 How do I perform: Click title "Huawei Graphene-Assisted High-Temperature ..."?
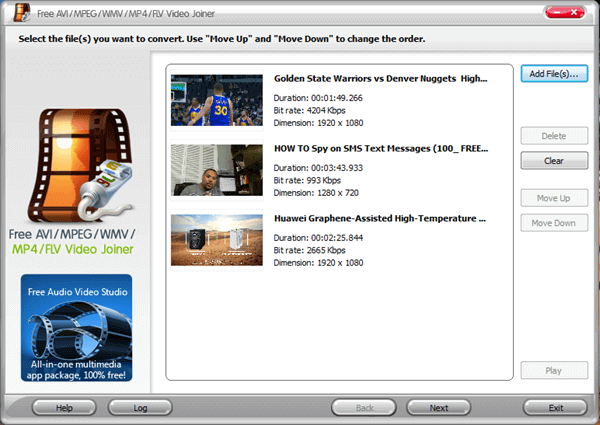pos(380,219)
